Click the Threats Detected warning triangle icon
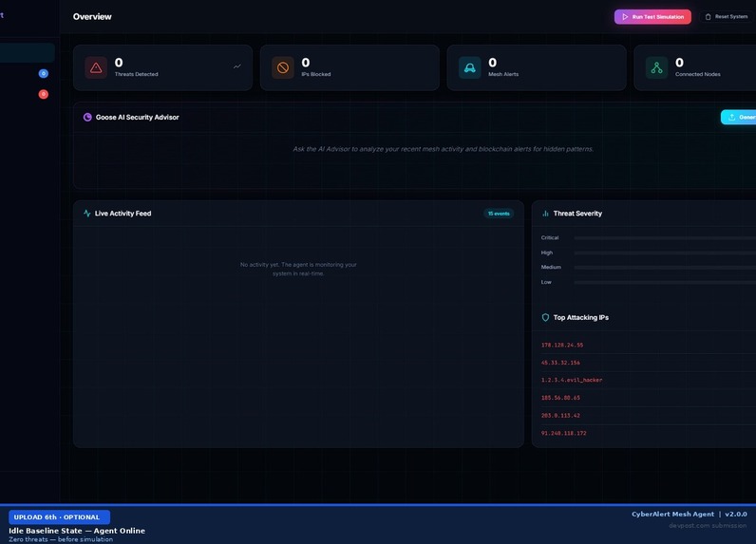Screen dimensions: 756x544 pos(96,67)
